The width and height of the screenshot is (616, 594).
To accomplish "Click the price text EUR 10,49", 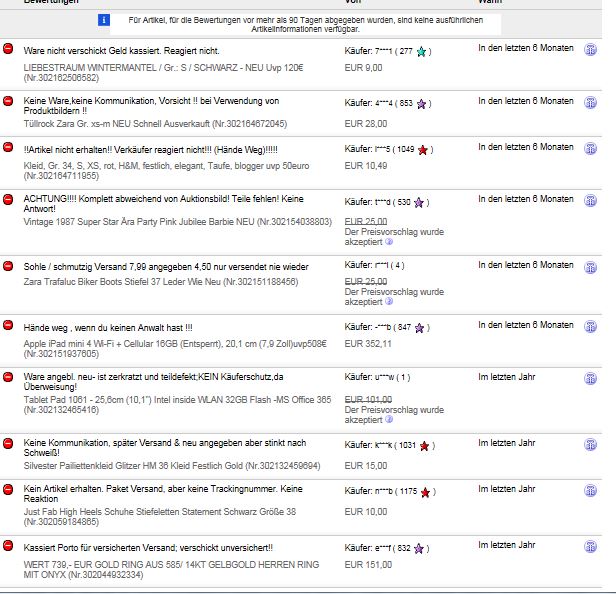I will click(x=366, y=166).
